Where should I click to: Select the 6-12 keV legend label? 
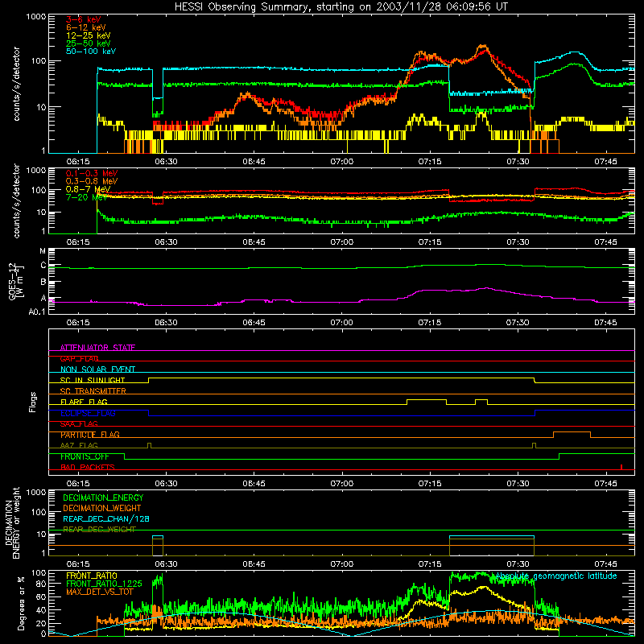click(x=86, y=27)
